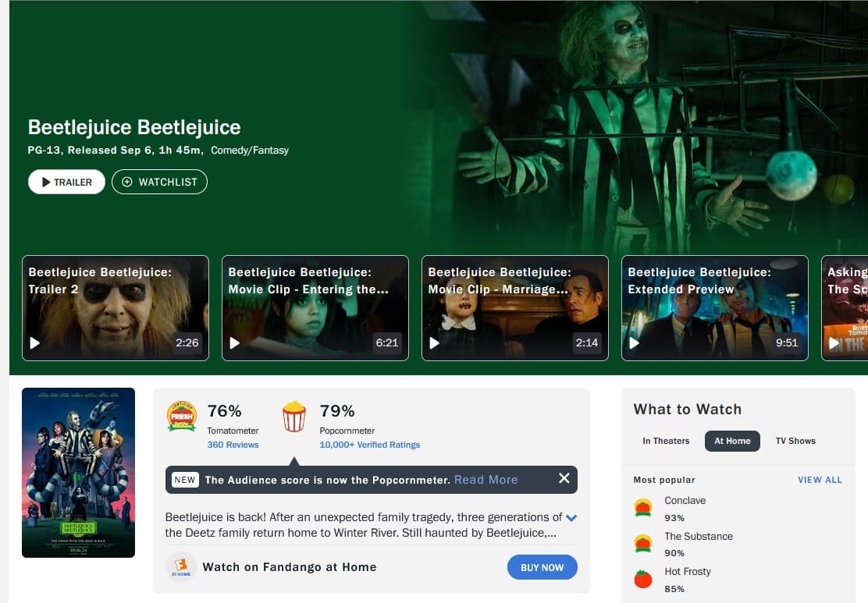Open Trailer 2 video thumbnail

tap(116, 308)
